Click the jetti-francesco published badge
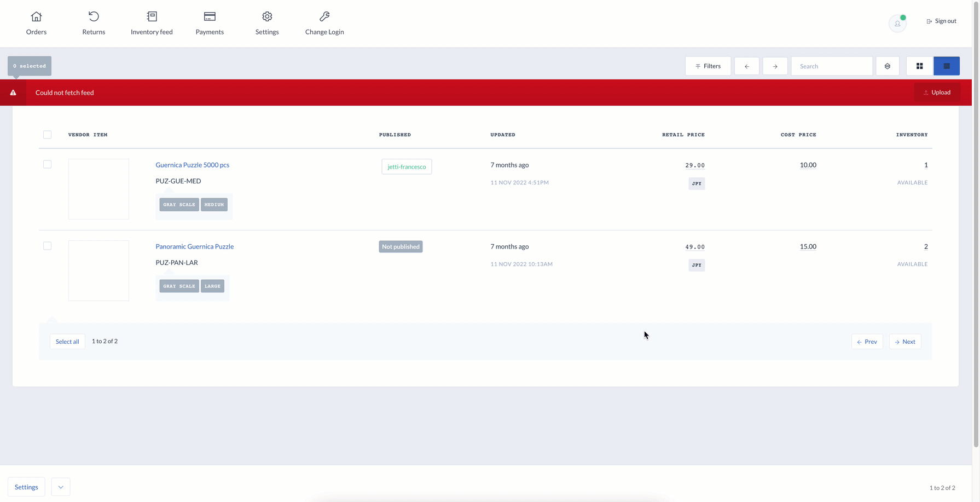Image resolution: width=980 pixels, height=502 pixels. 407,166
